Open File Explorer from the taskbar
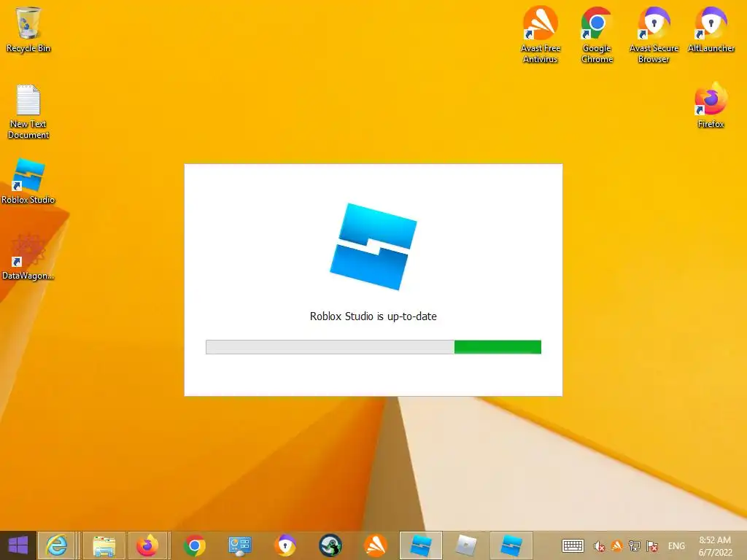747x560 pixels. point(104,545)
